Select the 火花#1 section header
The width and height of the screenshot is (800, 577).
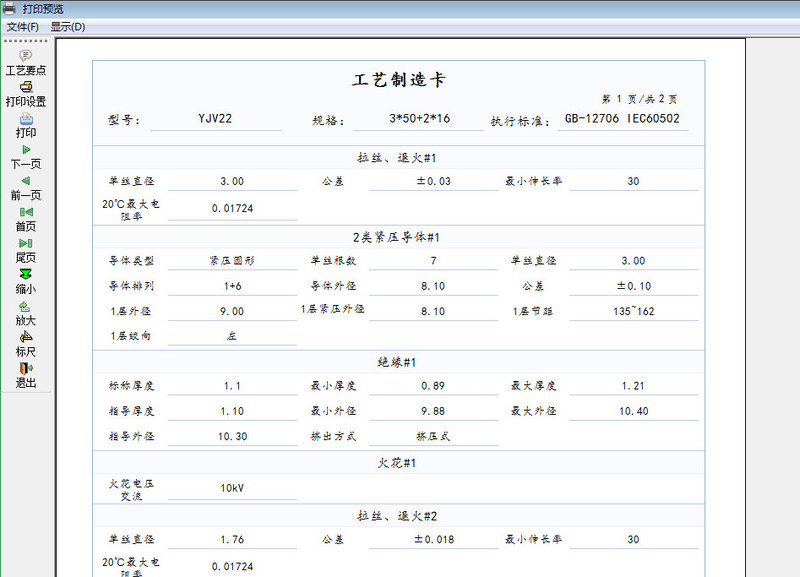coord(397,463)
